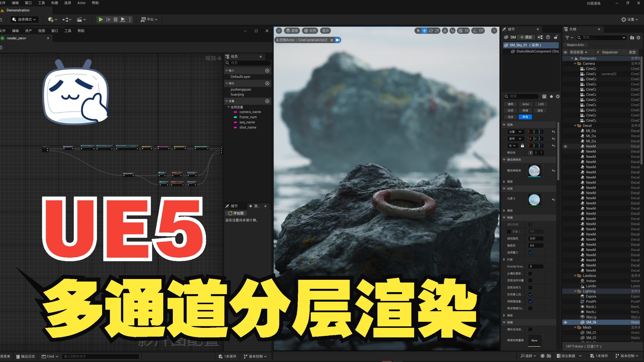
Task: Click the lock scale ratio icon
Action: pyautogui.click(x=522, y=146)
